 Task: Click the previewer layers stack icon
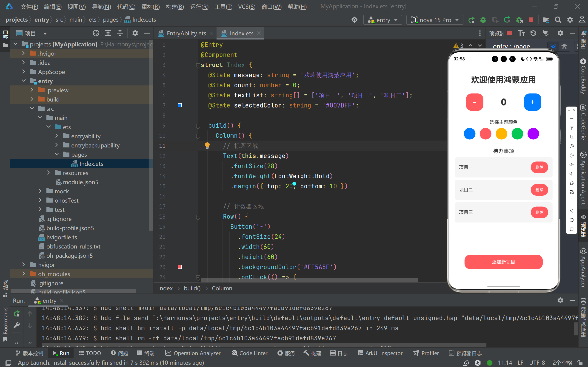coord(564,46)
